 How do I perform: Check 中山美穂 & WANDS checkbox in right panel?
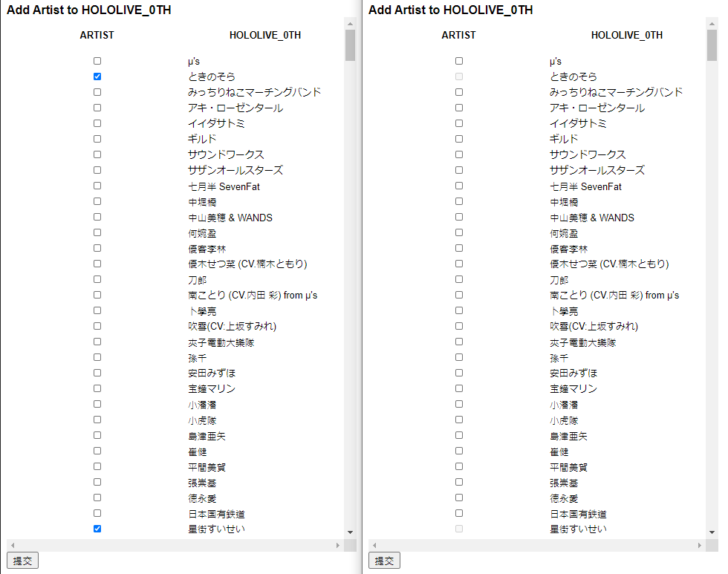[x=459, y=217]
